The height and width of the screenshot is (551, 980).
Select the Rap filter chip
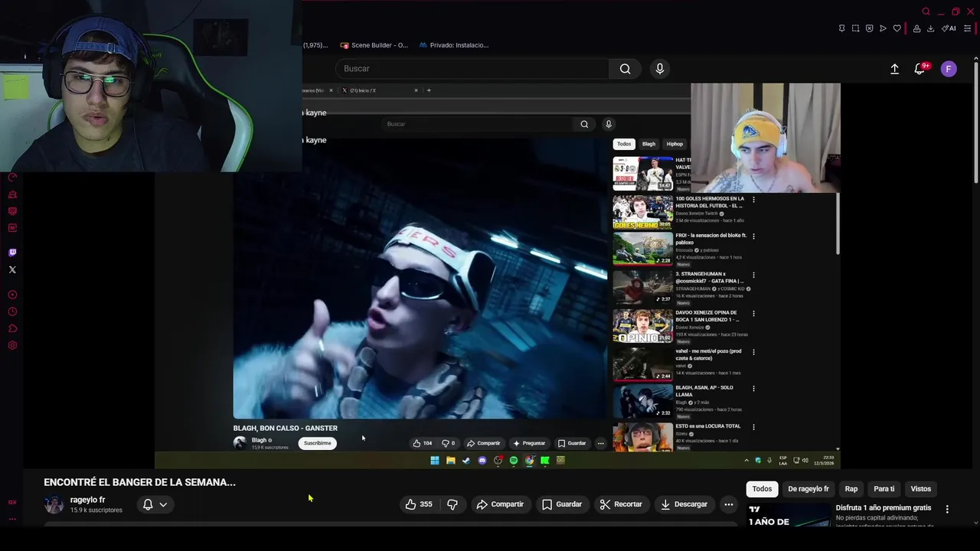click(x=851, y=489)
